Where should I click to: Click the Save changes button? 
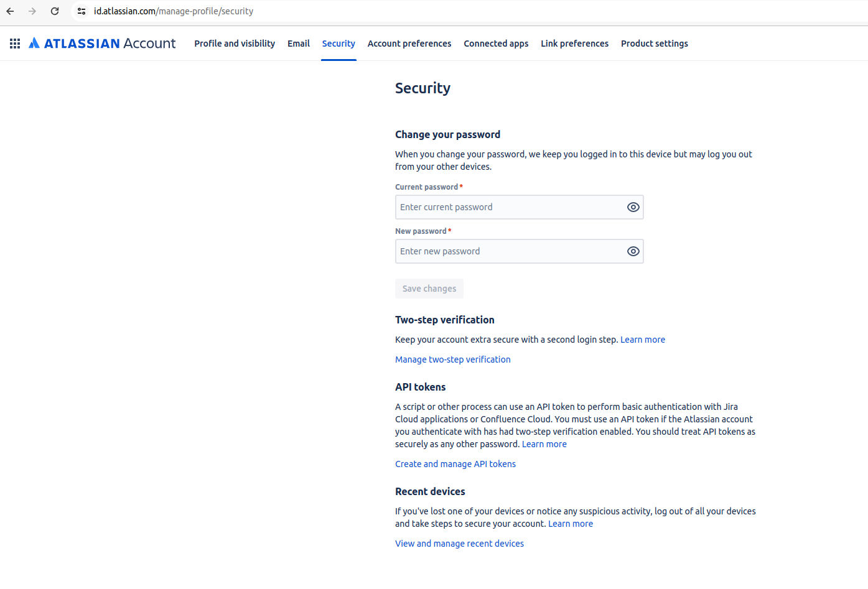429,289
